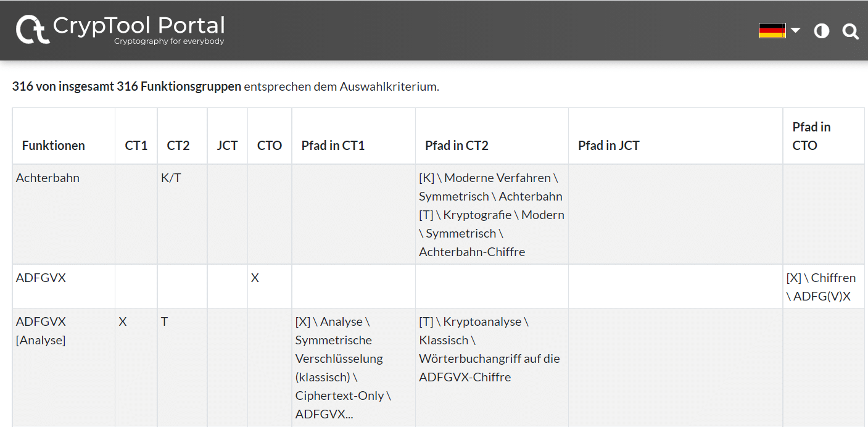Sort by Pfad in CT2 header

click(457, 146)
